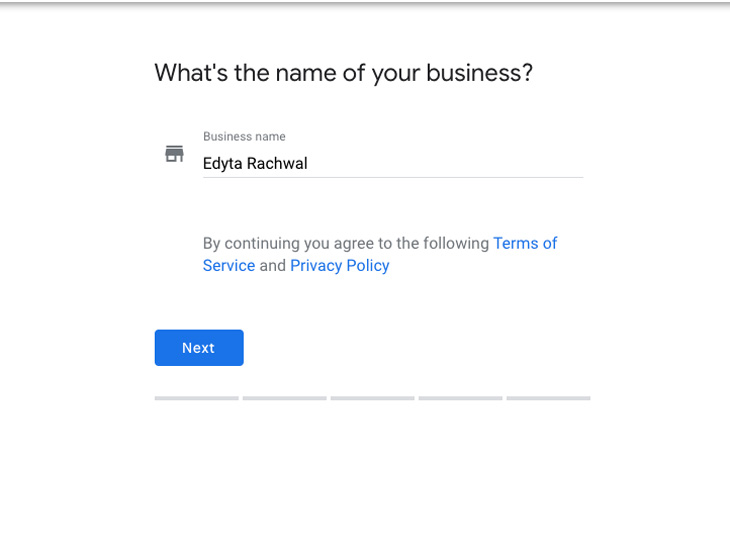
Task: Select the third progress bar segment
Action: pos(372,398)
